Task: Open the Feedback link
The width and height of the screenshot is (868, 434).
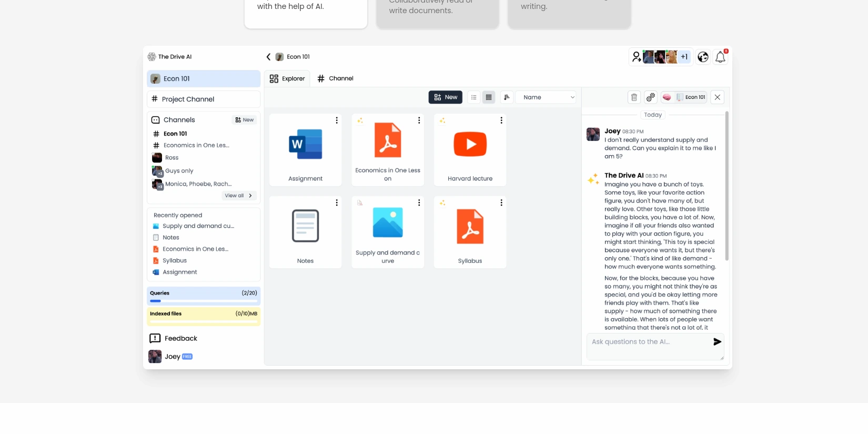Action: (180, 338)
